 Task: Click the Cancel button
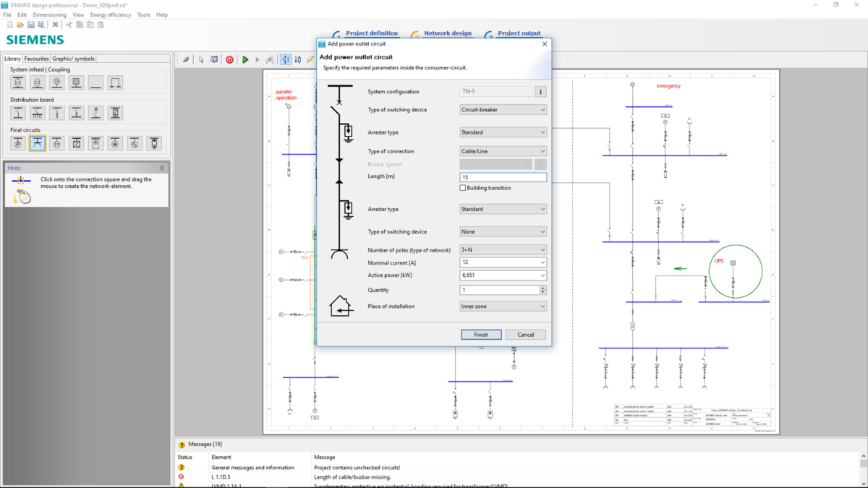point(526,335)
